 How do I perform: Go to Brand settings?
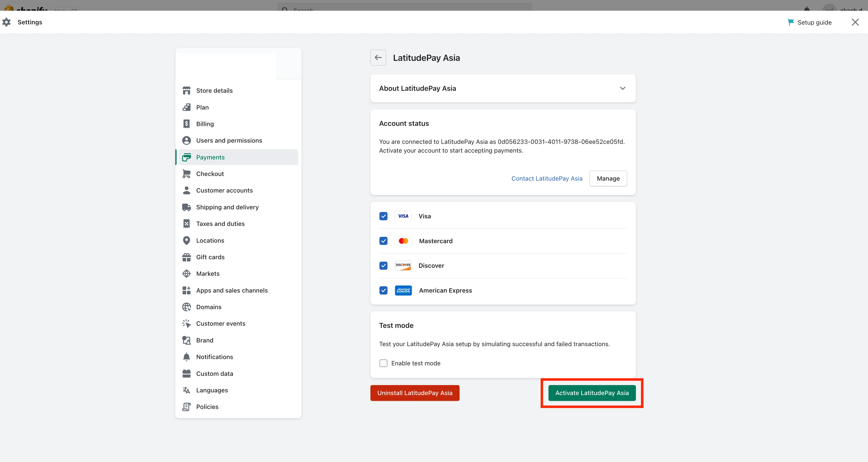click(x=238, y=340)
